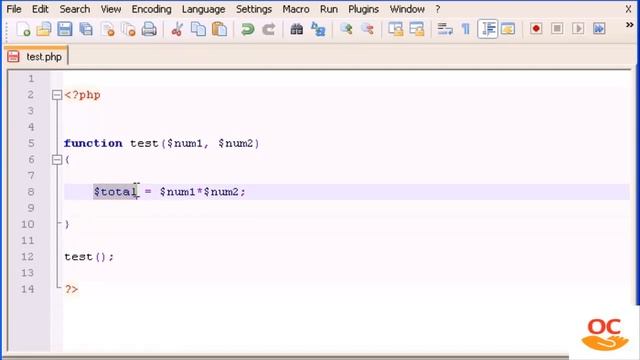The height and width of the screenshot is (360, 640).
Task: Open the View menu
Action: pyautogui.click(x=111, y=9)
